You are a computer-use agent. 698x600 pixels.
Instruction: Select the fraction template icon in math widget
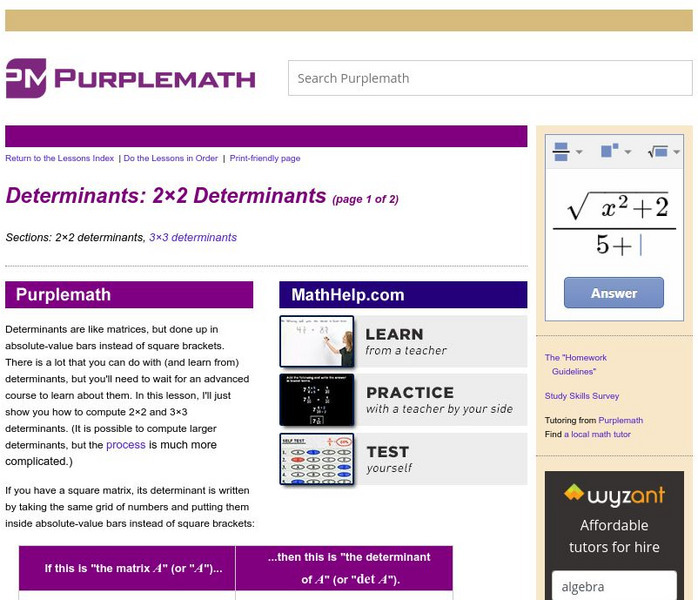coord(561,152)
